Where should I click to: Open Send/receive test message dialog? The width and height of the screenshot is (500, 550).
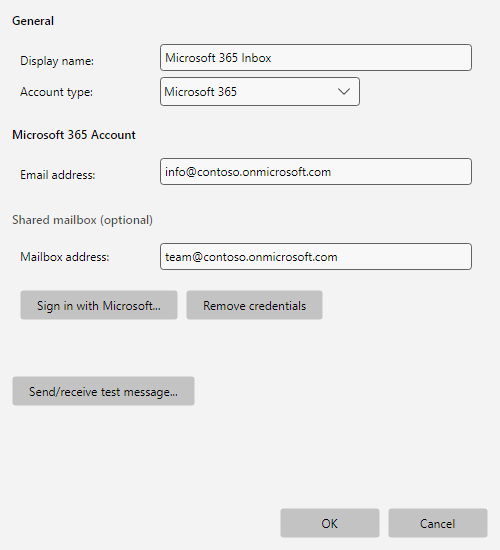click(x=103, y=391)
